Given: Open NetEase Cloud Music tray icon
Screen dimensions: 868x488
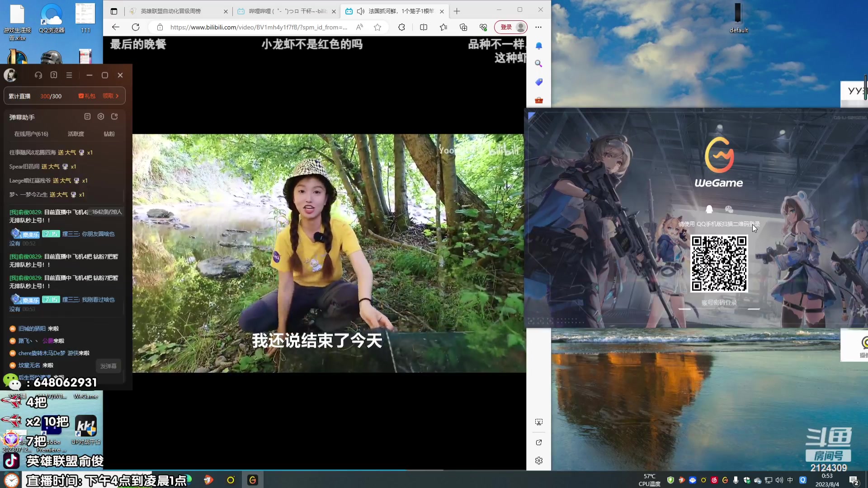Looking at the screenshot, I should click(x=714, y=480).
